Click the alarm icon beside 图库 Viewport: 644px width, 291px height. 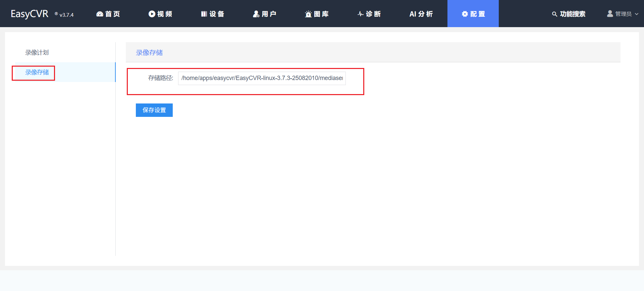pyautogui.click(x=308, y=14)
